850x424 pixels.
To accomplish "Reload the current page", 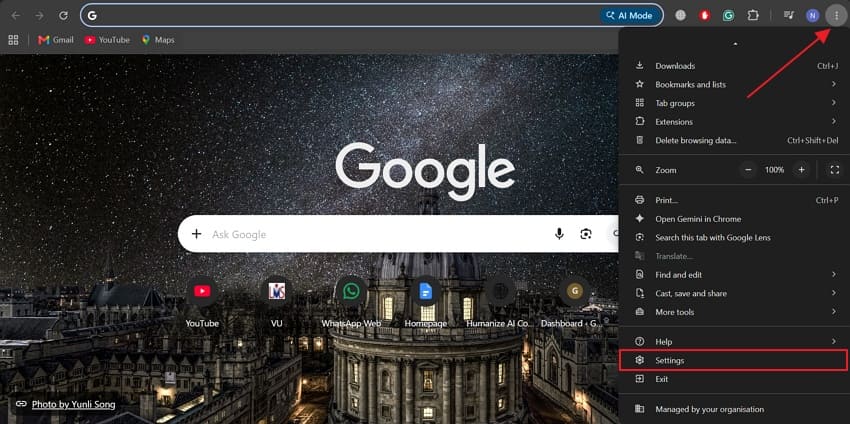I will tap(63, 16).
